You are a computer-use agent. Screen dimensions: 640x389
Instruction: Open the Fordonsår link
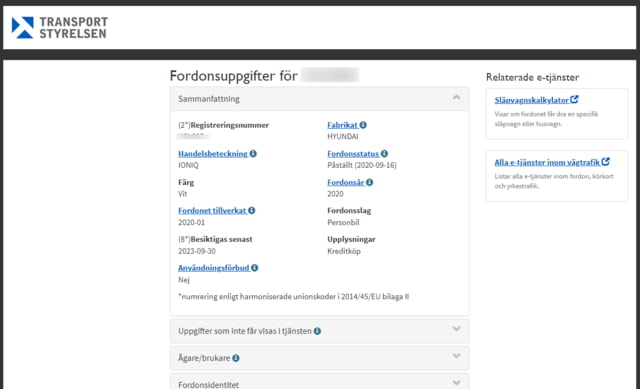point(346,182)
